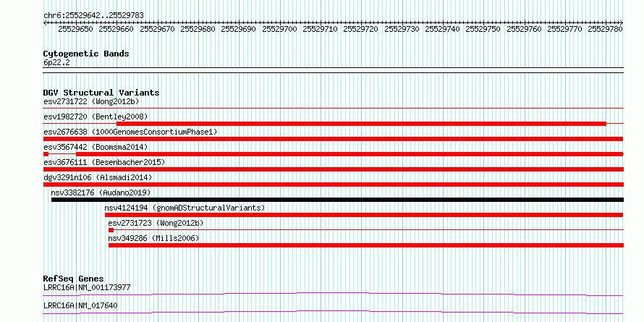
Task: Click ruler tick label 25529680
Action: point(198,29)
